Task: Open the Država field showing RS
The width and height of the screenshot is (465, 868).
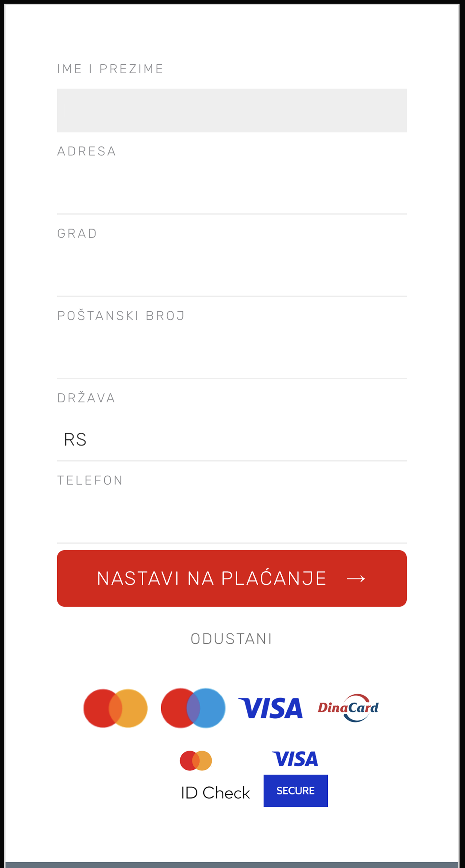Action: 232,439
